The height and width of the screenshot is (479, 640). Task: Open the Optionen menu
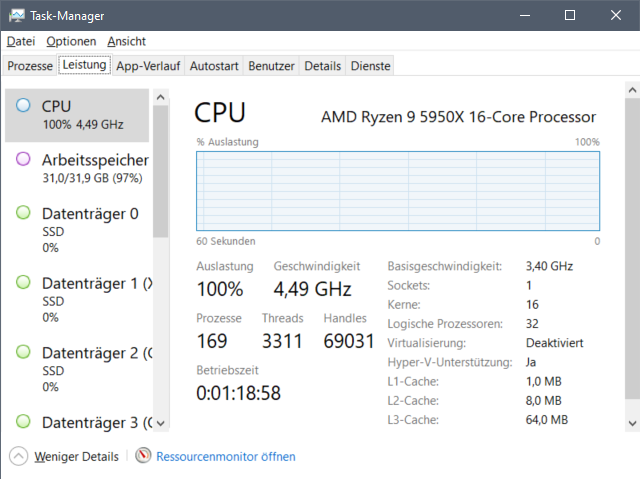[x=71, y=41]
